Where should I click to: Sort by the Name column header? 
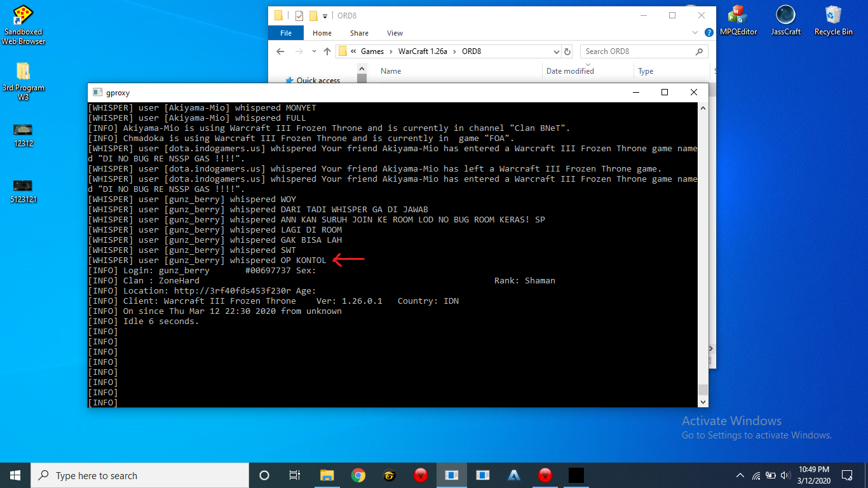point(391,71)
